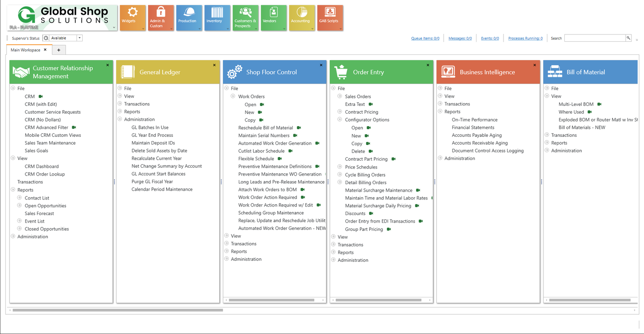Open the Supervisor's Status dropdown
This screenshot has height=334, width=644.
(79, 38)
